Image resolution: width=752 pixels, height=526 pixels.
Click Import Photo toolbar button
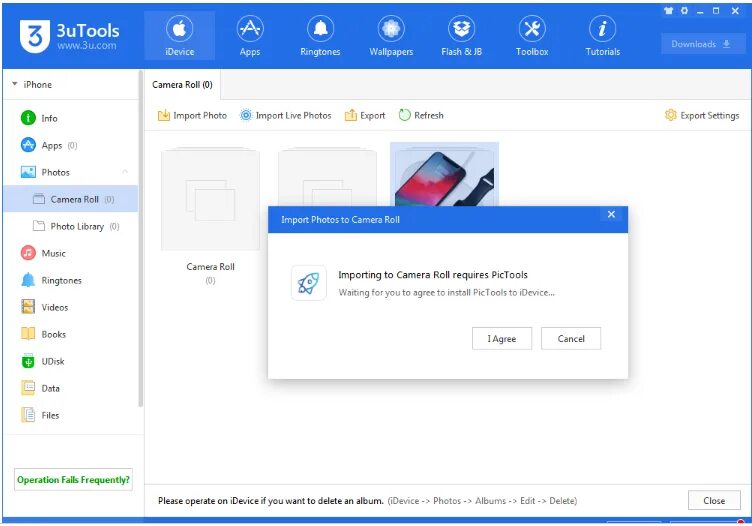click(192, 116)
